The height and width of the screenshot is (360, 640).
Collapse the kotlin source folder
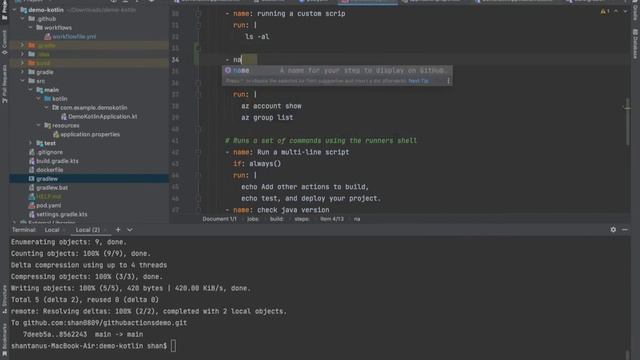coord(39,99)
